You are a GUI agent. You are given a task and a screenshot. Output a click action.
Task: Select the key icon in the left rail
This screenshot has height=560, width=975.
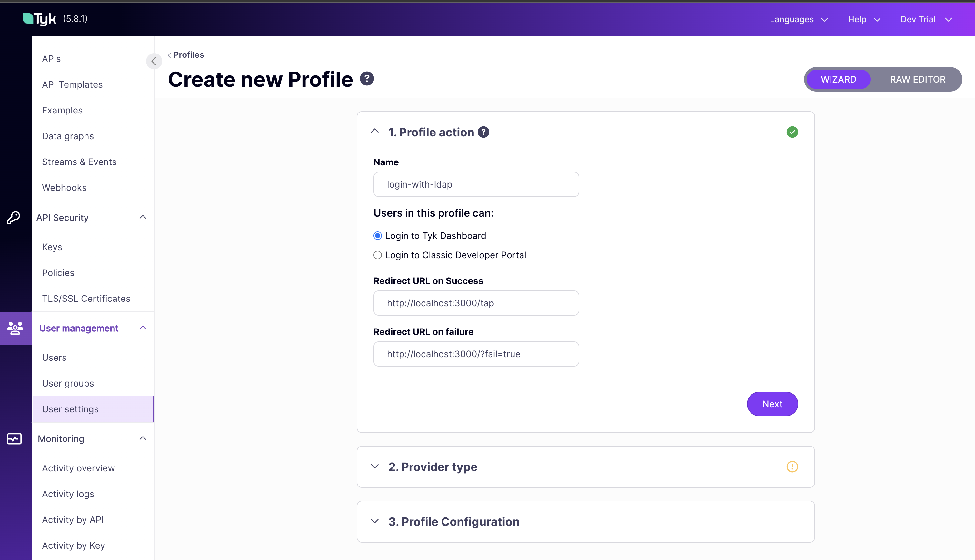(x=14, y=218)
